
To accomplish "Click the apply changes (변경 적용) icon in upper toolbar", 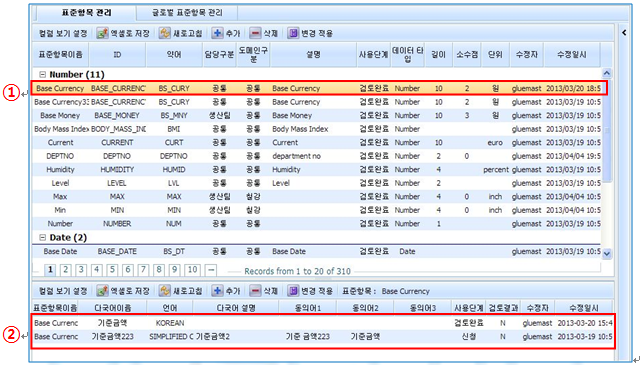I will [293, 33].
